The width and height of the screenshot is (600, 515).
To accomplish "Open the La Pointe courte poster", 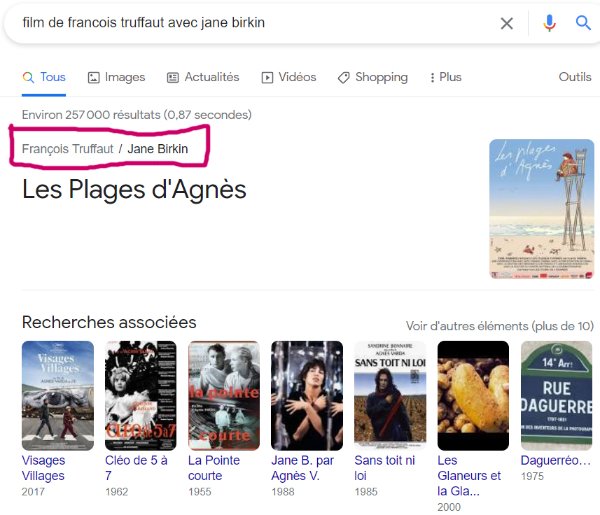I will 224,396.
